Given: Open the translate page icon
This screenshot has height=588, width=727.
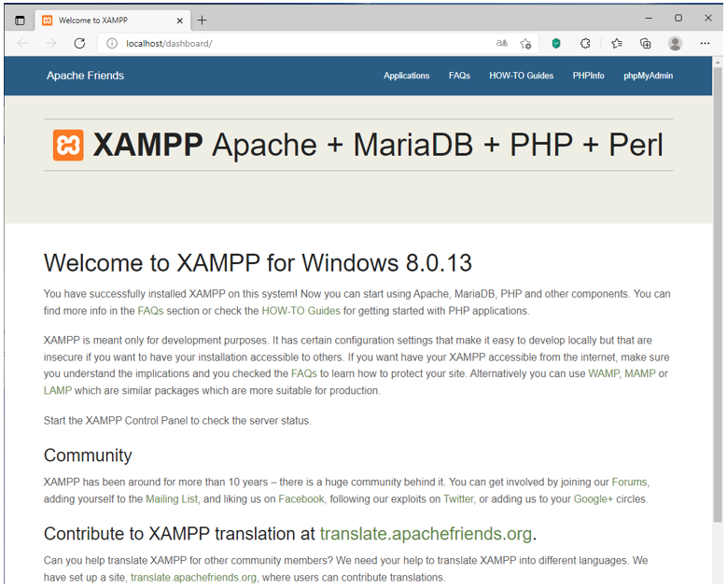Looking at the screenshot, I should point(502,44).
